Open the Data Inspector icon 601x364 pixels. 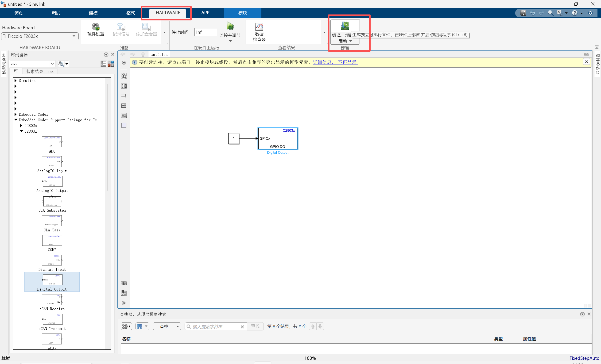(x=259, y=27)
